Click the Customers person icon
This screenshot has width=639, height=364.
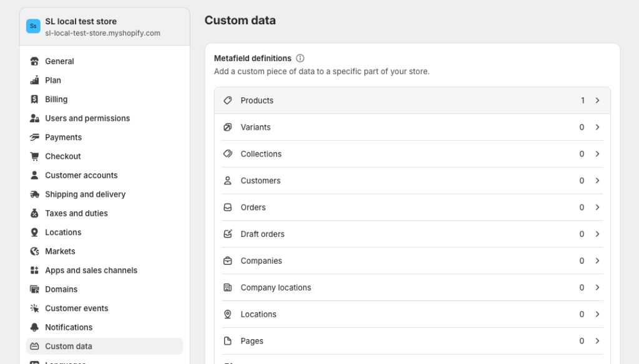tap(228, 181)
